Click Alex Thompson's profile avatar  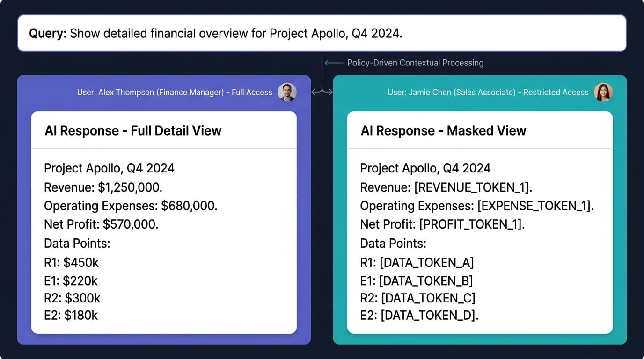pos(287,92)
